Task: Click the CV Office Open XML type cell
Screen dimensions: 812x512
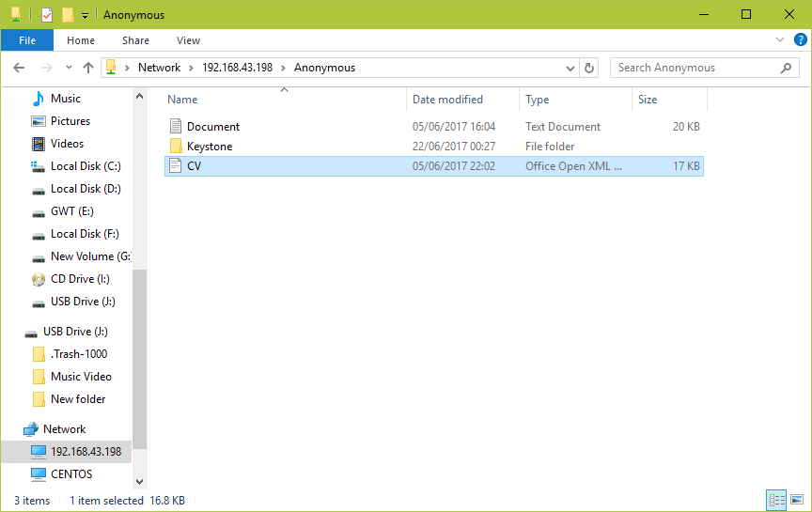Action: click(574, 166)
